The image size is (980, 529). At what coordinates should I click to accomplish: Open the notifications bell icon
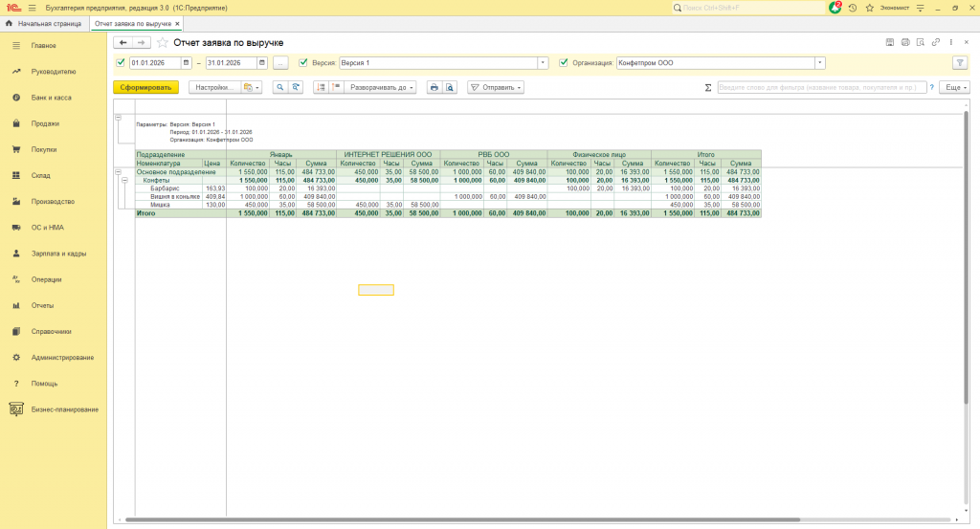[x=835, y=7]
